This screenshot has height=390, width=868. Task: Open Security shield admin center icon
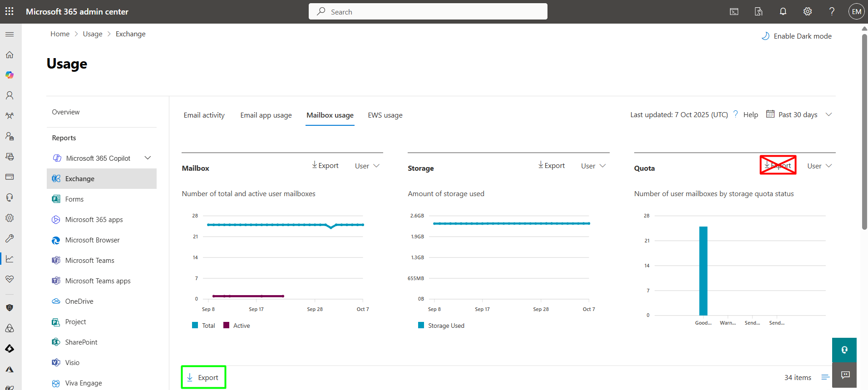click(x=10, y=308)
